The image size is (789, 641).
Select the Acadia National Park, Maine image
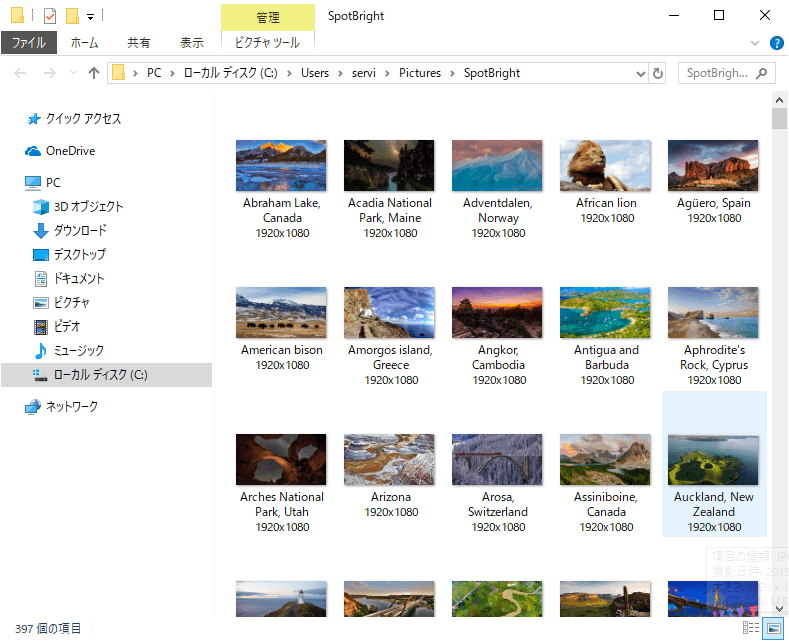click(389, 166)
